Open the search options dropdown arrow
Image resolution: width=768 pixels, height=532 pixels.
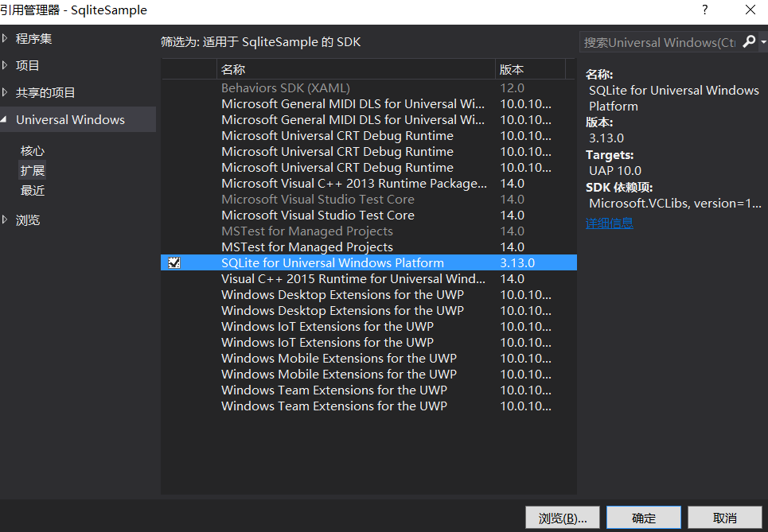(x=763, y=43)
